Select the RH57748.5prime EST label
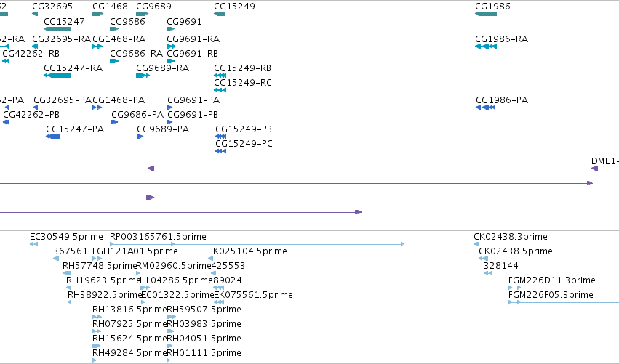The image size is (619, 364). pos(100,266)
